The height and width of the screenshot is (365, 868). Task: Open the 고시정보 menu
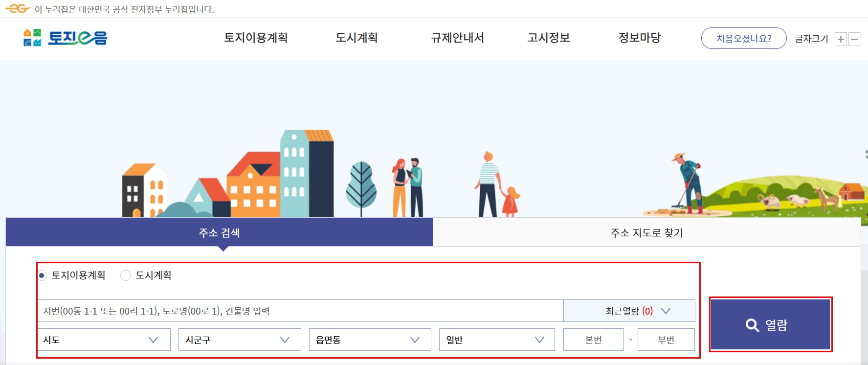coord(549,38)
